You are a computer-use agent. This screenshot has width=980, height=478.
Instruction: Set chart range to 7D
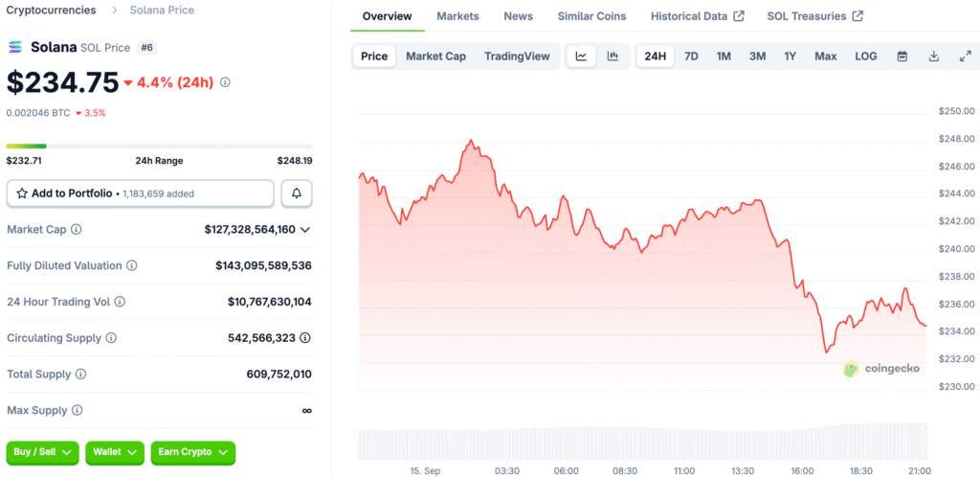[691, 57]
